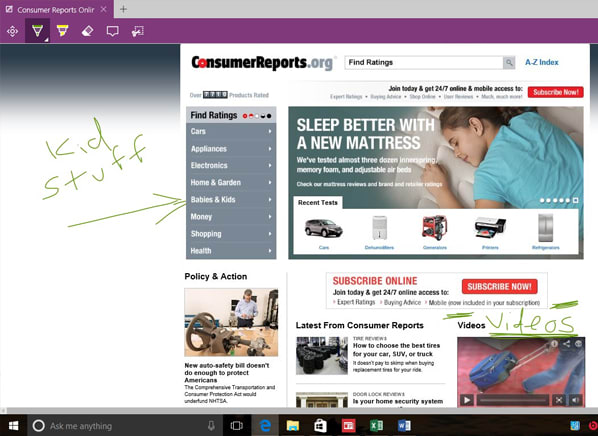Play the suitcase video
Image resolution: width=598 pixels, height=436 pixels.
coord(466,400)
